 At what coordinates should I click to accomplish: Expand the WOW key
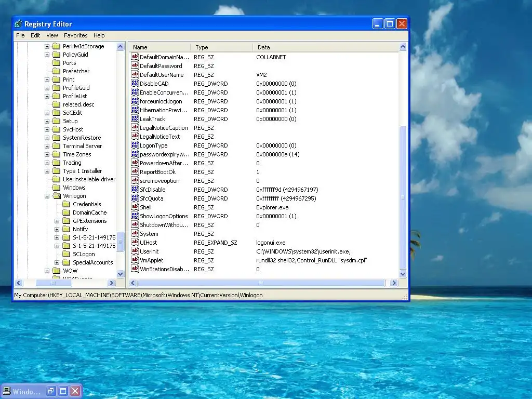47,271
